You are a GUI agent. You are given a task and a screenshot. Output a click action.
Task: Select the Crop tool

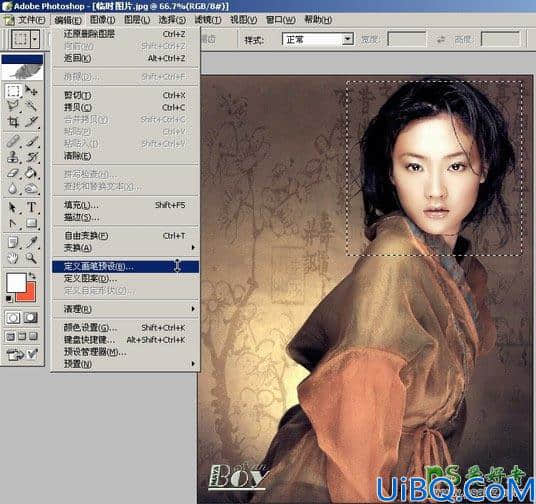click(13, 122)
